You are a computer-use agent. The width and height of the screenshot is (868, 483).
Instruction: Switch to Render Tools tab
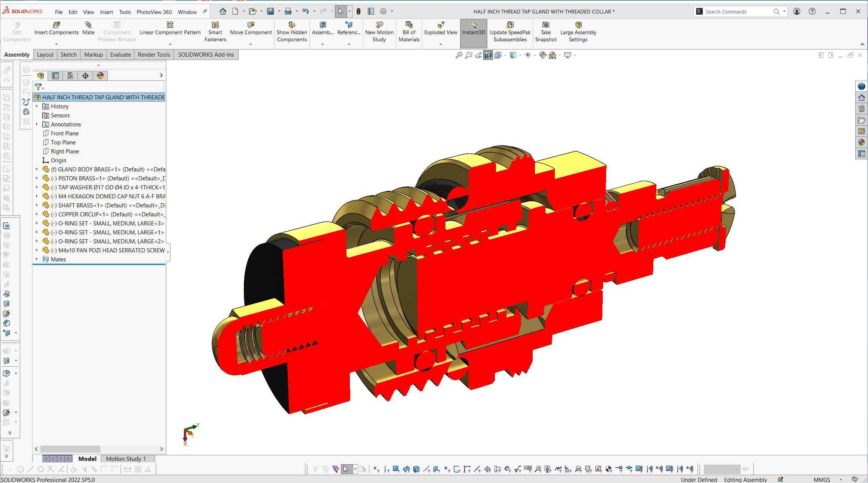tap(154, 55)
